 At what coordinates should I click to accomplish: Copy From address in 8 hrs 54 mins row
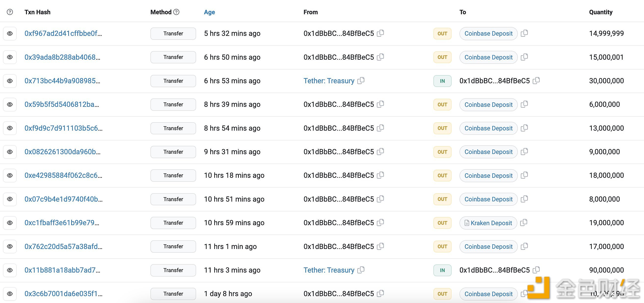click(x=380, y=128)
